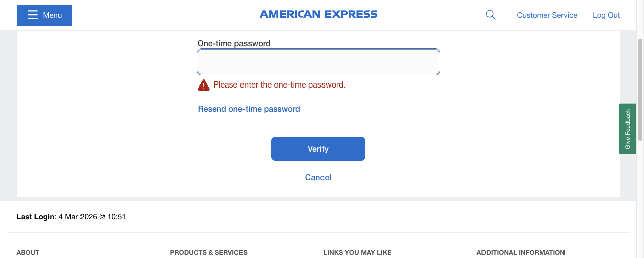Cancel the verification
The image size is (644, 258).
click(318, 177)
